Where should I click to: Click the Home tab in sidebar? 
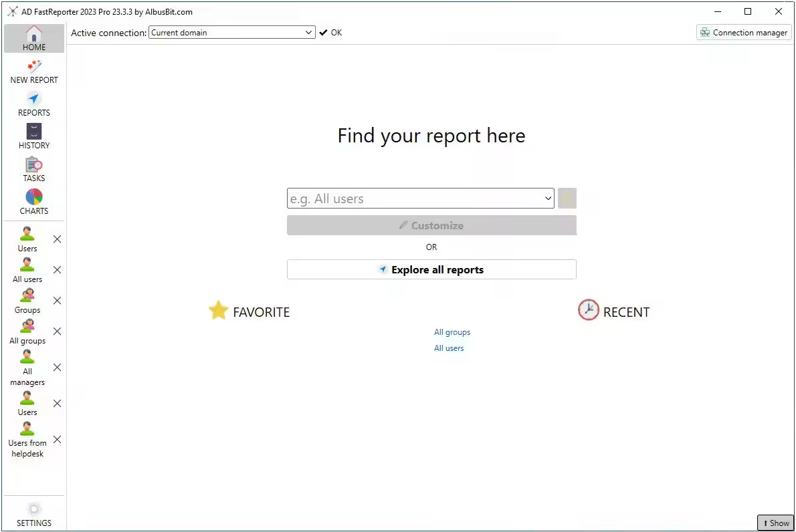point(34,39)
